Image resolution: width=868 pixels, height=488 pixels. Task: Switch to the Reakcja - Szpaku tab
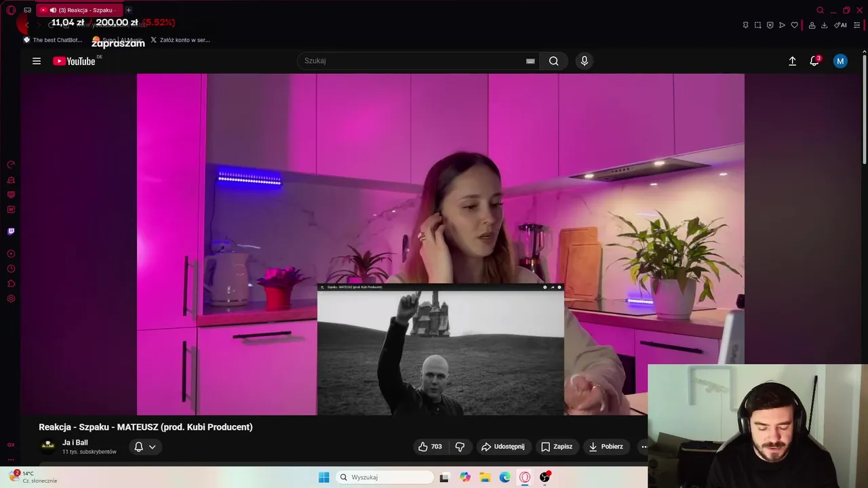point(79,10)
